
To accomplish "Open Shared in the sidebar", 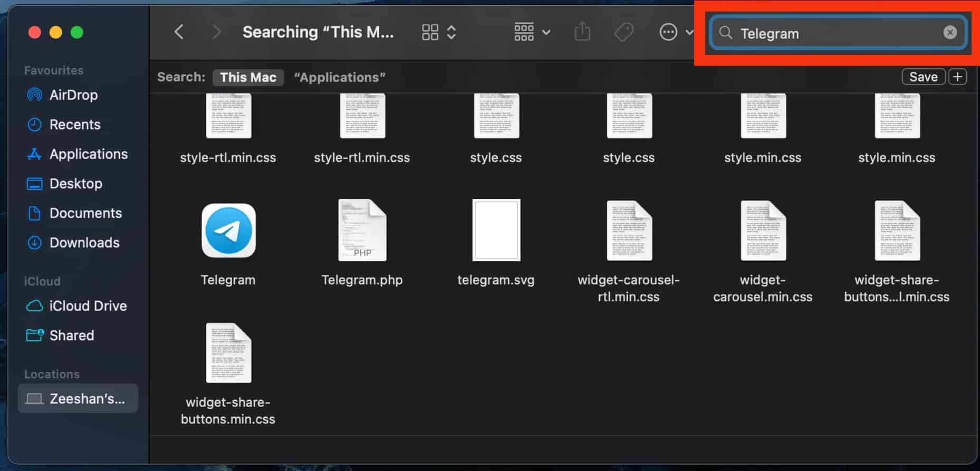I will (x=78, y=335).
